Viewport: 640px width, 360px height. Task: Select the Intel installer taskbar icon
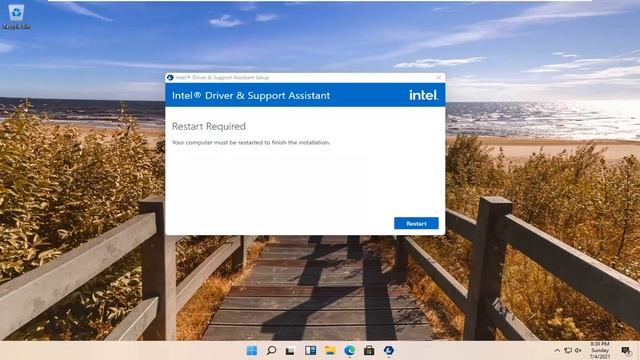389,350
